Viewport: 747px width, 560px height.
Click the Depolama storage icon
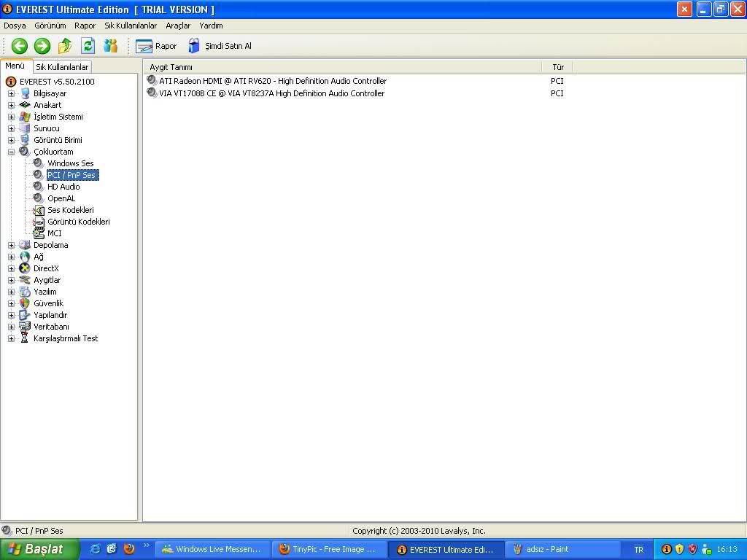(x=25, y=245)
